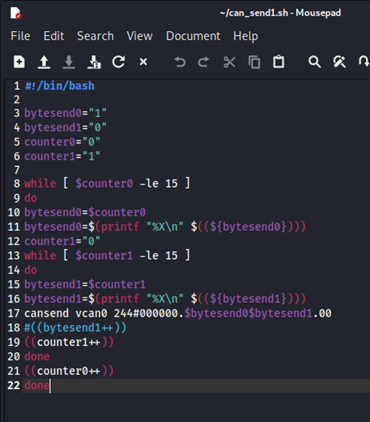This screenshot has height=422, width=370.
Task: Click the empty line 2 in the editor
Action: tap(197, 99)
